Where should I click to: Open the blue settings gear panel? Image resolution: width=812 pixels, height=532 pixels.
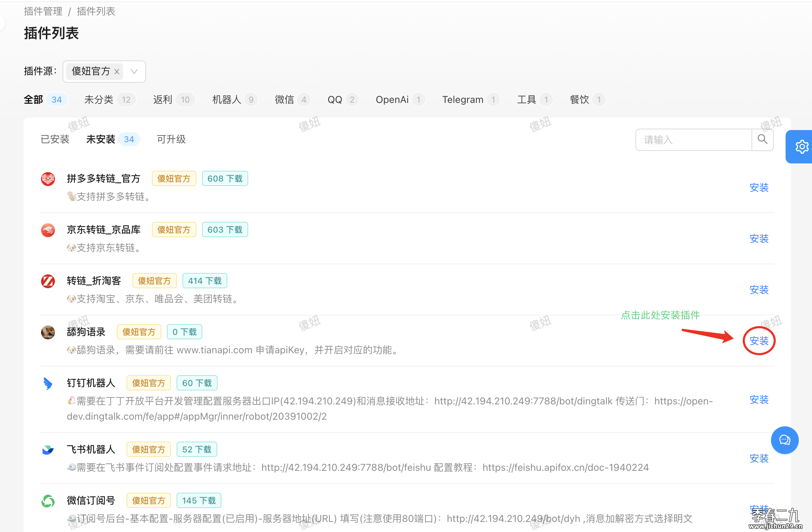[801, 147]
